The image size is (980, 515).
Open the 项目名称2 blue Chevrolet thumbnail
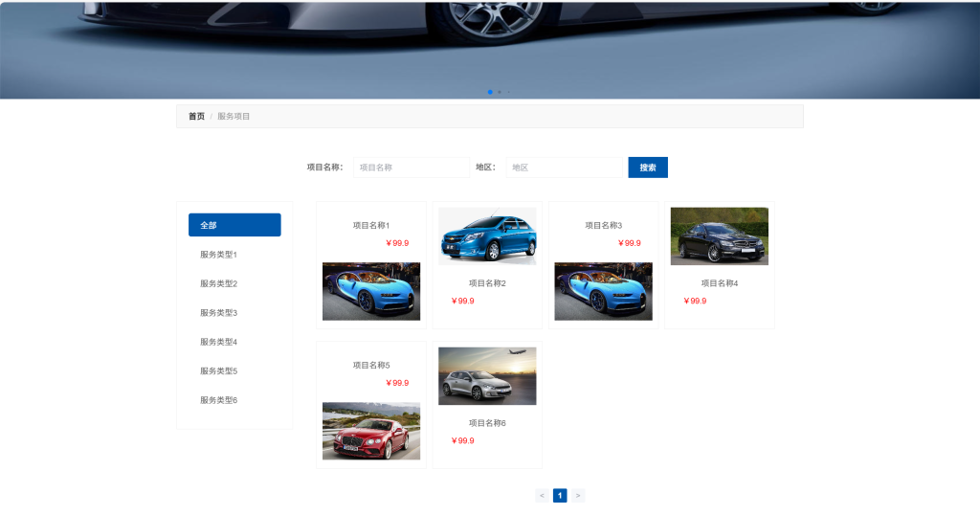(487, 236)
